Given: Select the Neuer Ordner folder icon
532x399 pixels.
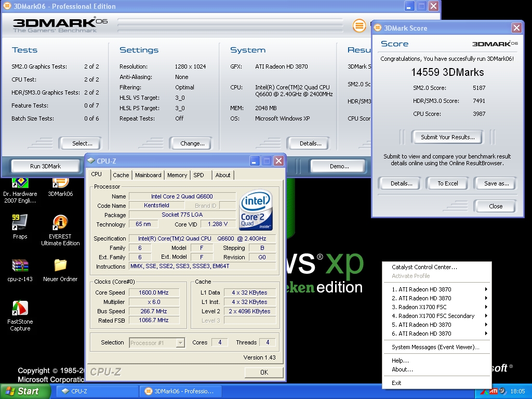Looking at the screenshot, I should point(60,265).
